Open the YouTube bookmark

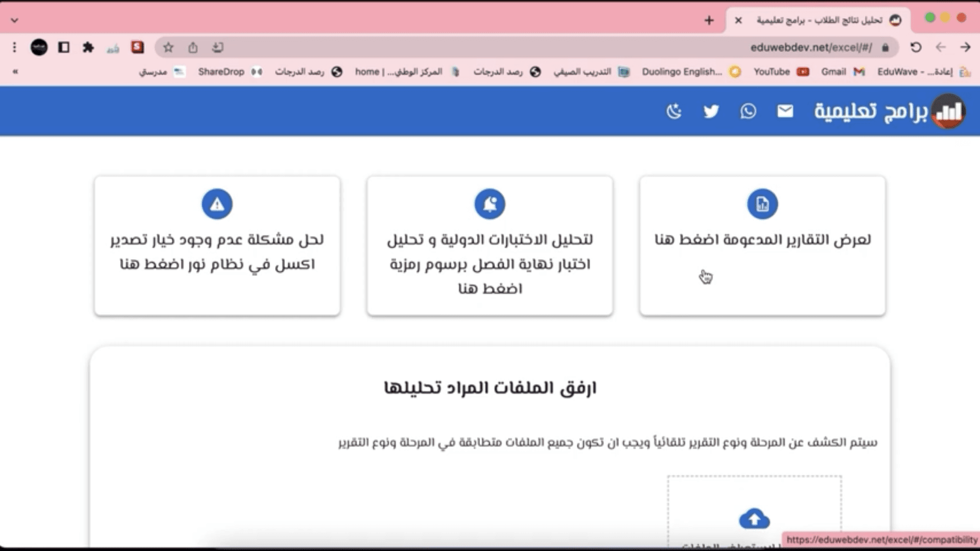[x=781, y=72]
